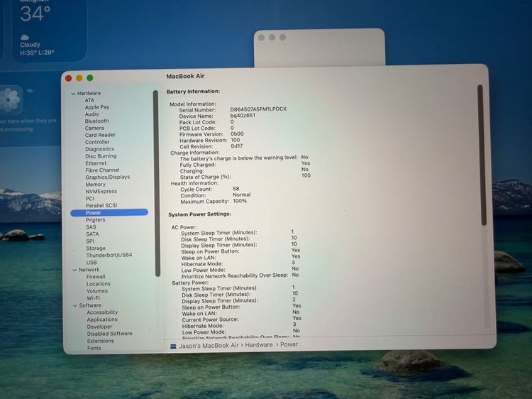Click the Network category label
The width and height of the screenshot is (532, 399).
pos(89,270)
